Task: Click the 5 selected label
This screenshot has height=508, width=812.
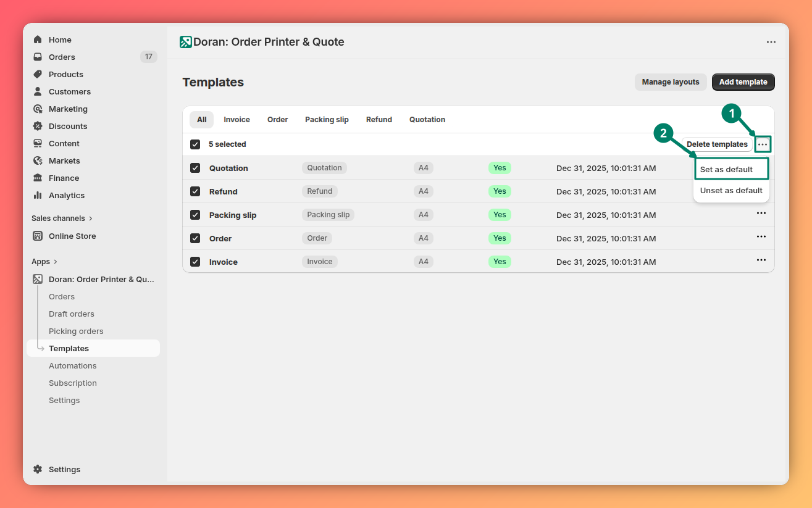Action: pyautogui.click(x=227, y=144)
